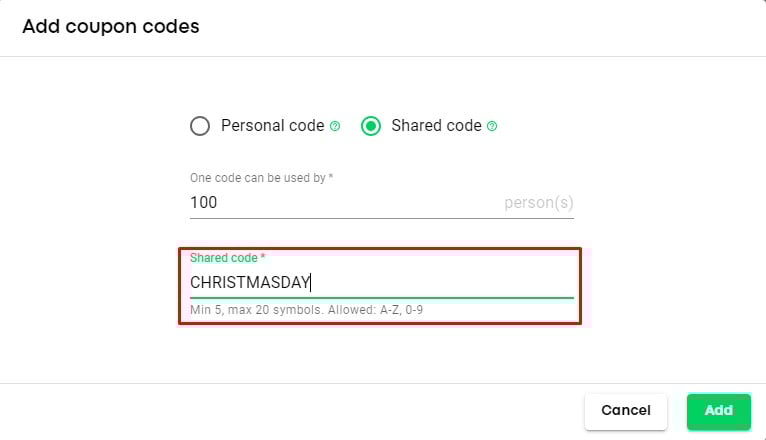The image size is (766, 440).
Task: Click the underline of the usage limit field
Action: point(381,218)
